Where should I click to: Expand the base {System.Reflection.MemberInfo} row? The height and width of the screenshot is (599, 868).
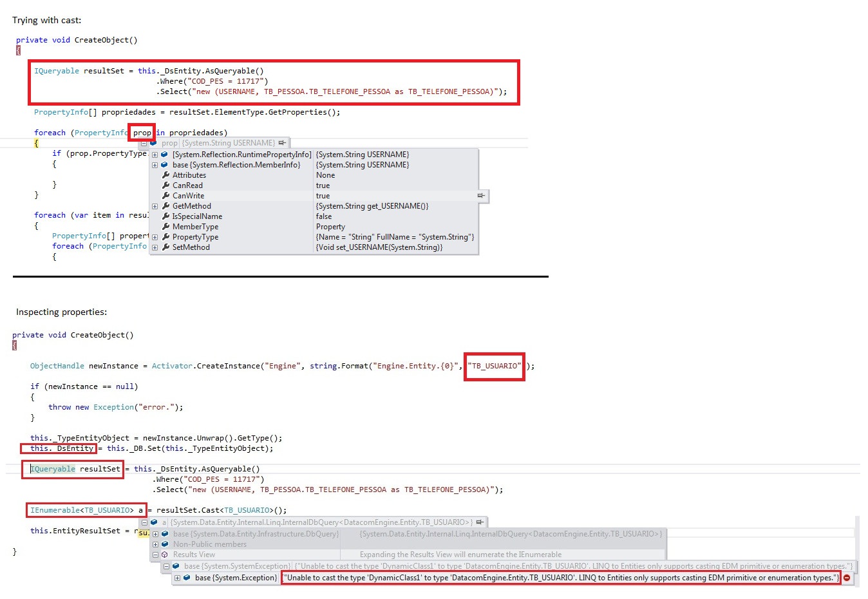(x=155, y=165)
